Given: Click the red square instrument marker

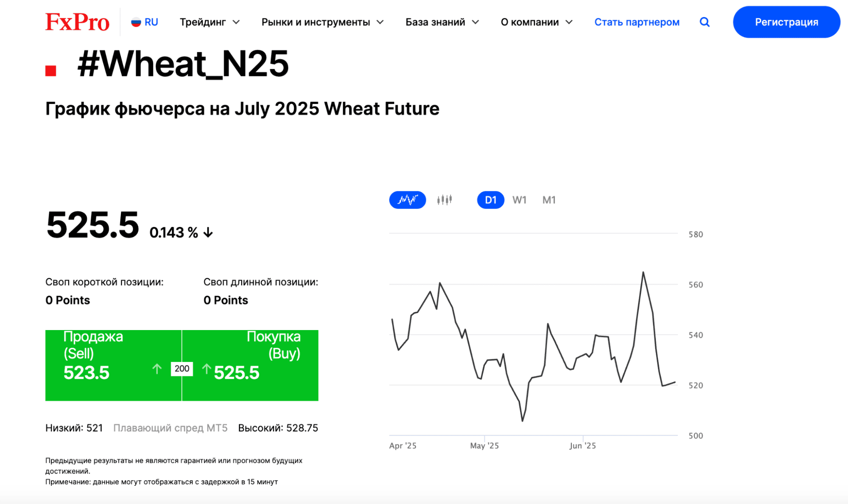Looking at the screenshot, I should click(x=51, y=71).
